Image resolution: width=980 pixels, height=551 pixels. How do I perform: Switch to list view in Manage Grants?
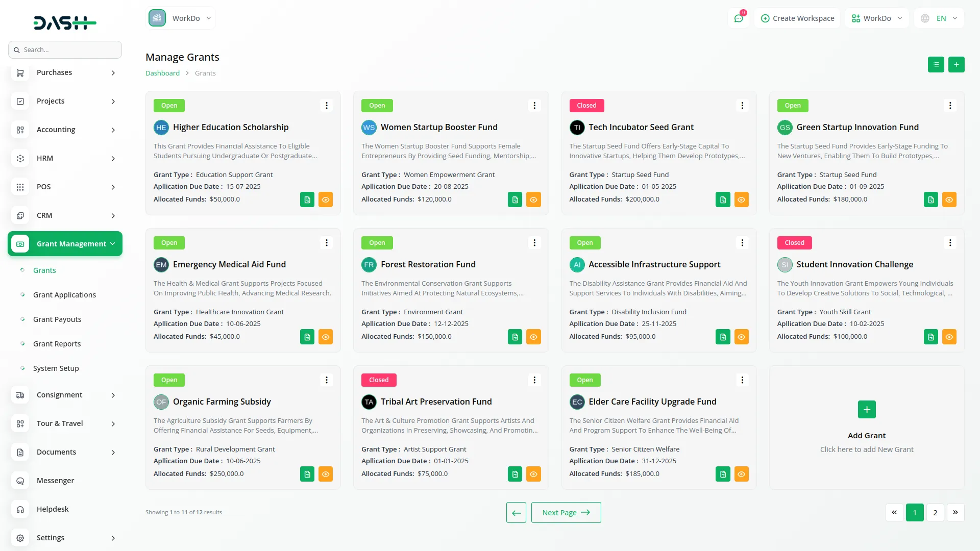[936, 64]
